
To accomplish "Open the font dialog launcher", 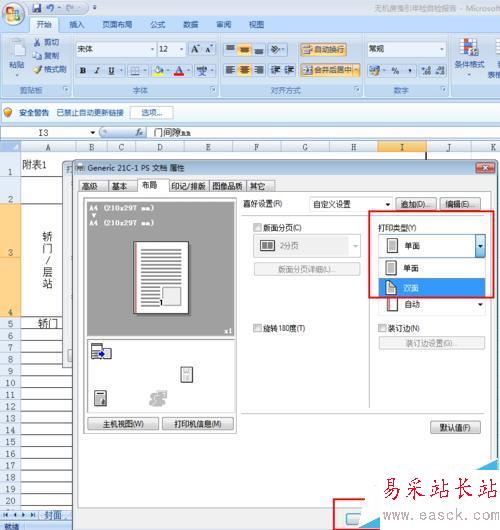I will pos(212,89).
